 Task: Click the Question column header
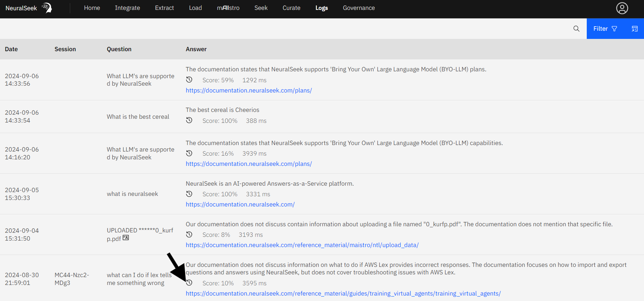point(119,49)
